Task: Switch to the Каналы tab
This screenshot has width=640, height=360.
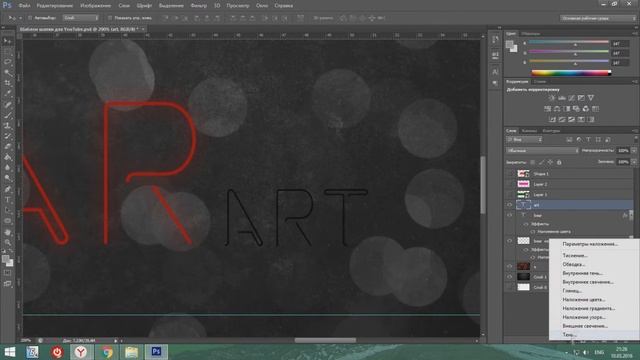Action: (x=529, y=131)
